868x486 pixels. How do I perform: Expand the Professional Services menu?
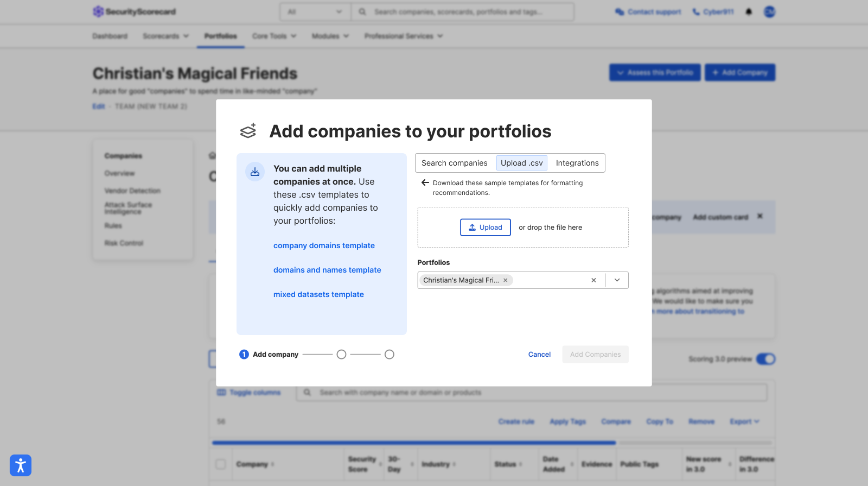click(404, 36)
